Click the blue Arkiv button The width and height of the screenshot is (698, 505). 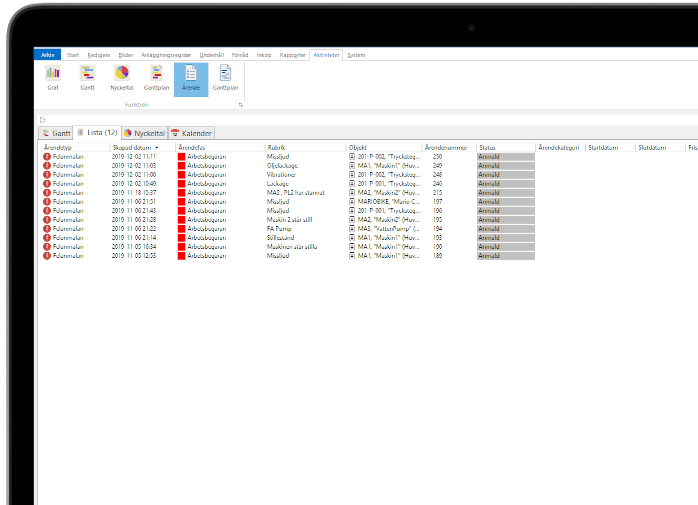[48, 55]
